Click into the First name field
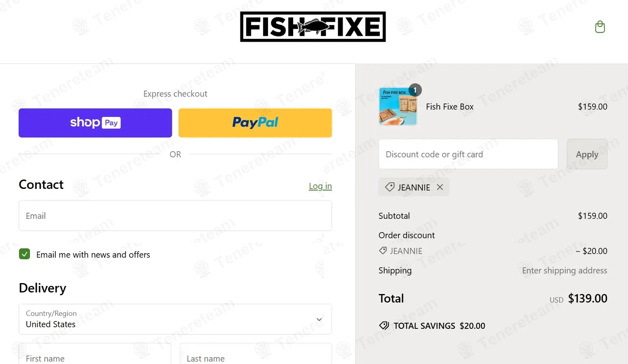The width and height of the screenshot is (628, 364). 95,356
